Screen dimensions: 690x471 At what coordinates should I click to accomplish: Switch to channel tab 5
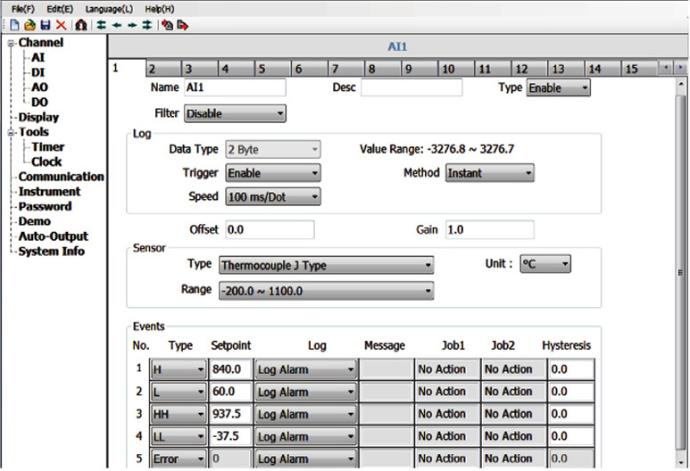tap(273, 69)
